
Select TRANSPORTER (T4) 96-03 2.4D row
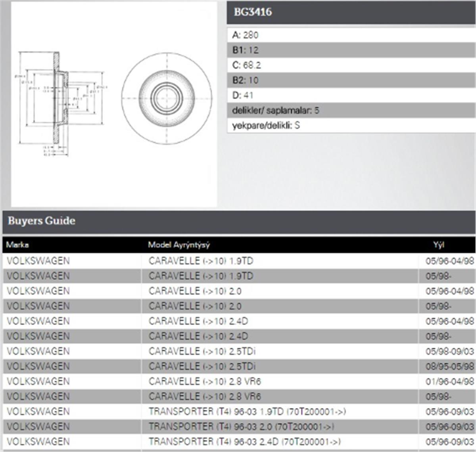[x=239, y=442]
